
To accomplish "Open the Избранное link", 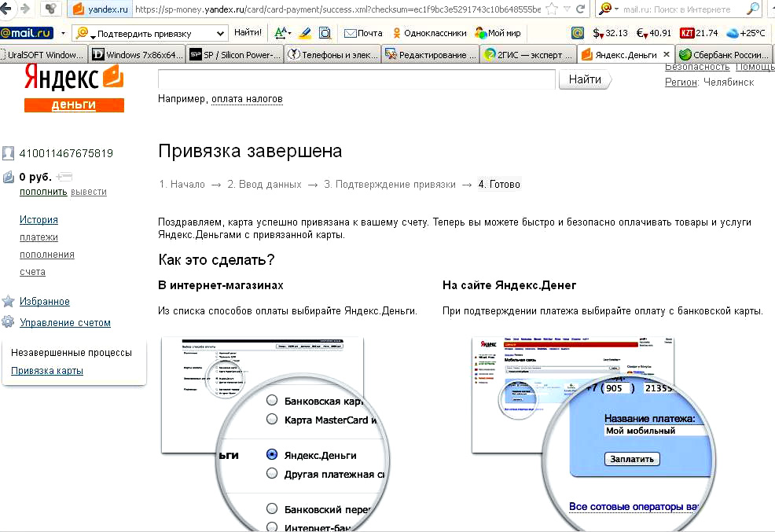I will click(x=45, y=301).
